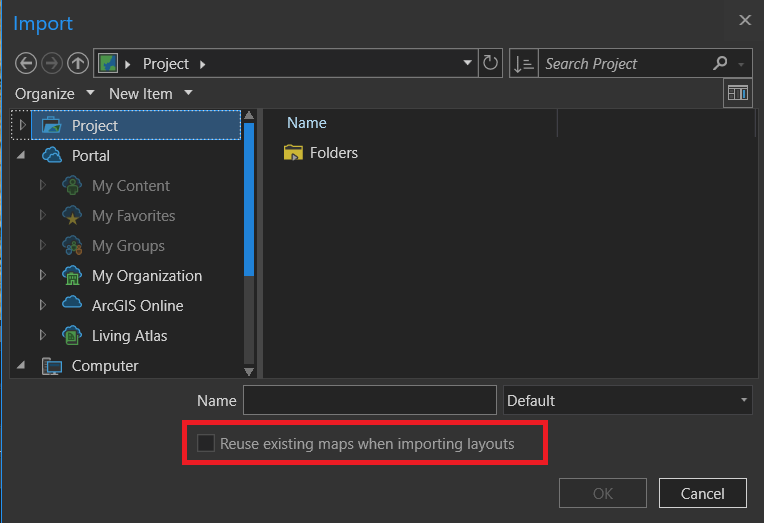Click the Cancel button
This screenshot has height=523, width=764.
[x=702, y=493]
